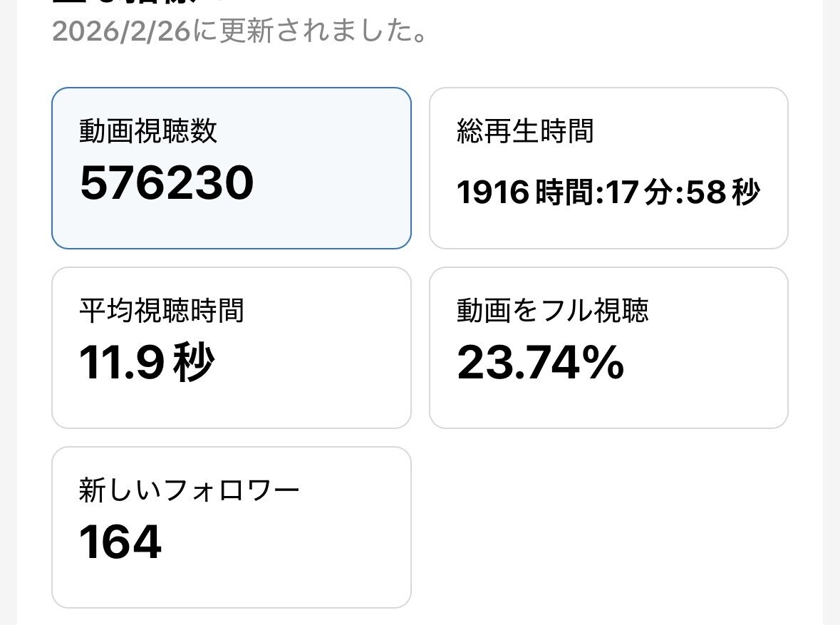Click the 1916 時間 portion of playtime
Screen dimensions: 840x625
pos(524,192)
